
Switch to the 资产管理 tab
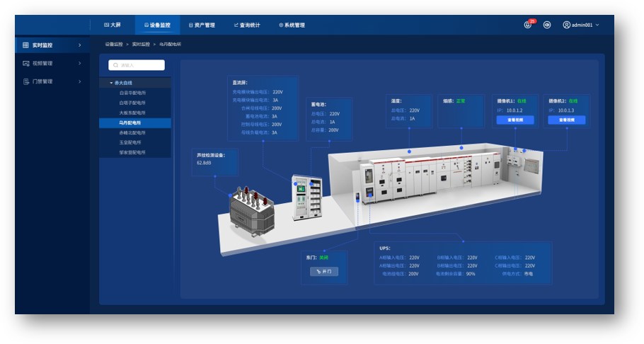[202, 25]
